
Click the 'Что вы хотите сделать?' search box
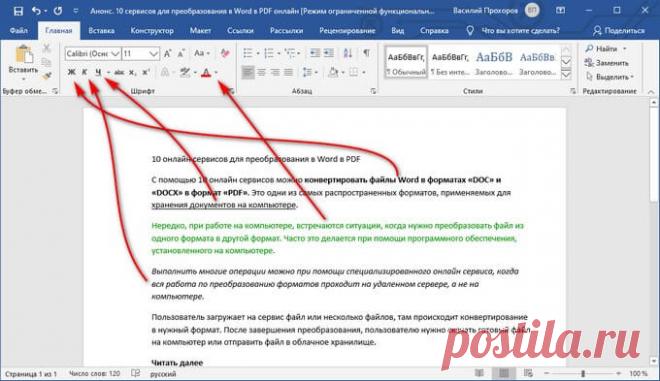[x=514, y=30]
